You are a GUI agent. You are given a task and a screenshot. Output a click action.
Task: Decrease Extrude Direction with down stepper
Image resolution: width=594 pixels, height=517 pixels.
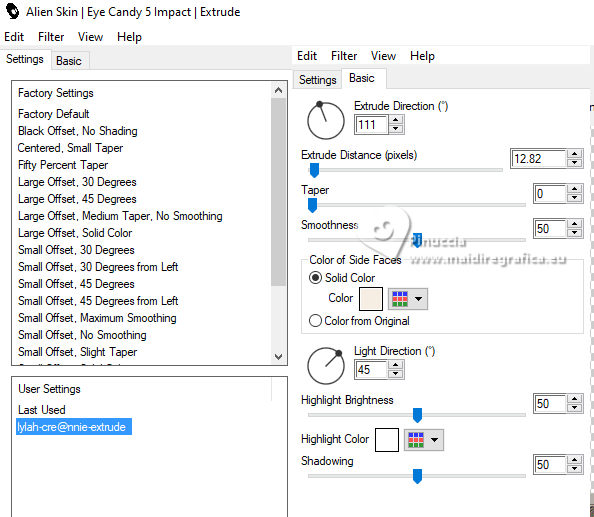(395, 129)
